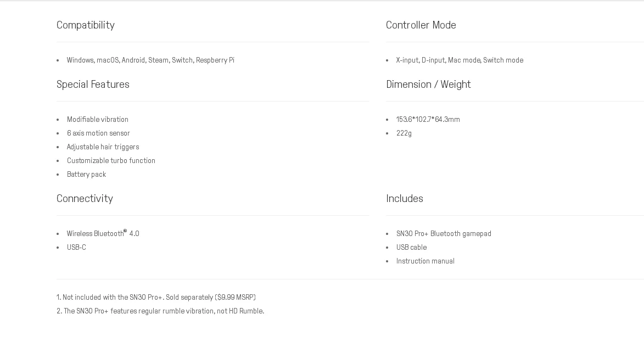Click the Connectivity section heading
Image resolution: width=644 pixels, height=342 pixels.
point(85,199)
